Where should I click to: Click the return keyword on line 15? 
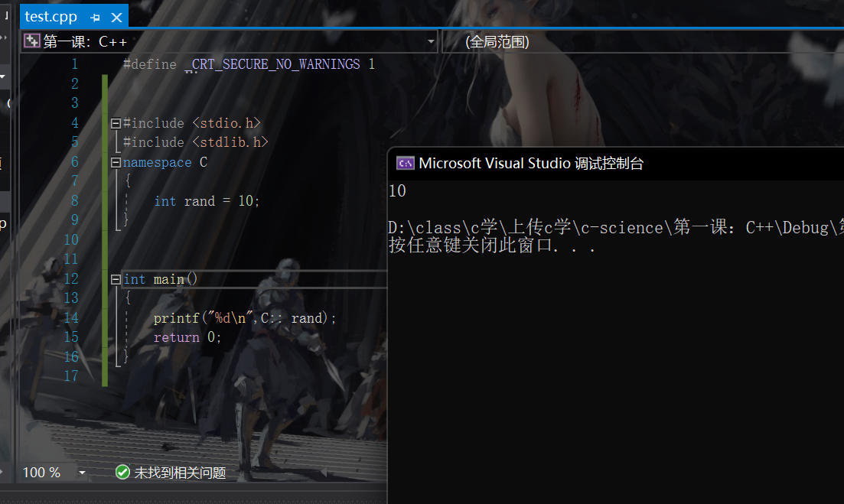[x=177, y=337]
